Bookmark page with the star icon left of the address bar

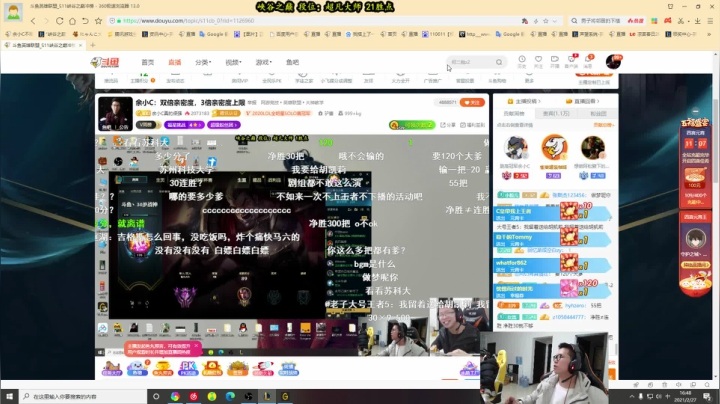[x=98, y=21]
